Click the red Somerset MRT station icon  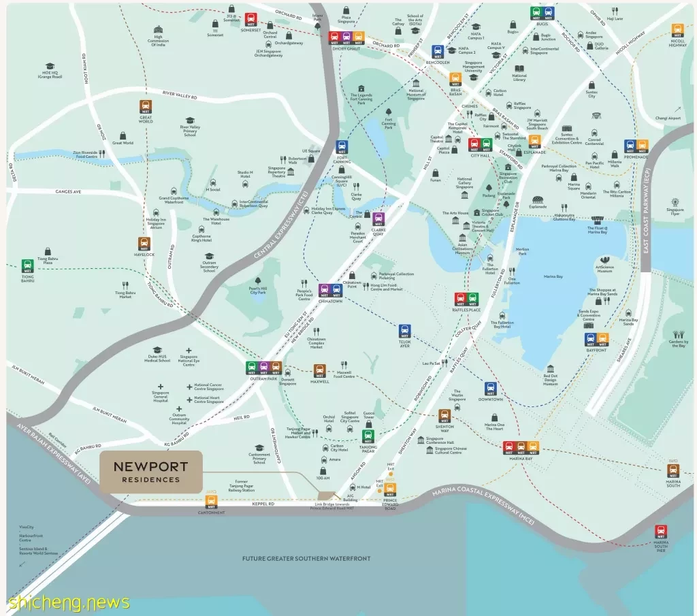pyautogui.click(x=250, y=20)
